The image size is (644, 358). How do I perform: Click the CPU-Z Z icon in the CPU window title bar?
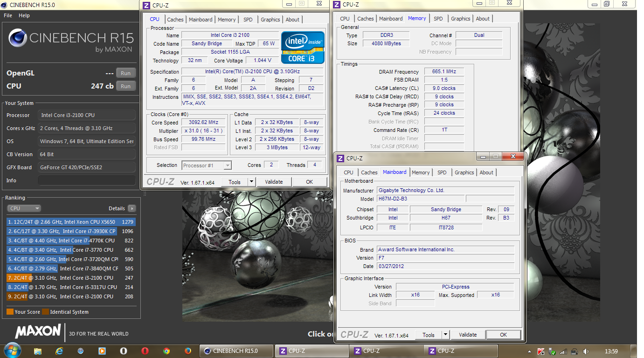pyautogui.click(x=146, y=6)
